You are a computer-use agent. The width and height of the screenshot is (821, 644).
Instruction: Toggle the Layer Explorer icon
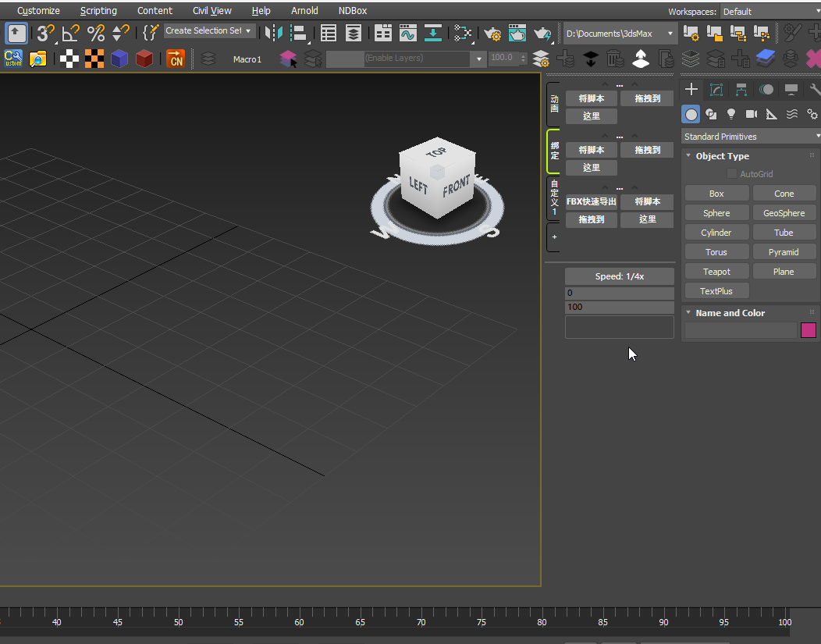pyautogui.click(x=354, y=33)
